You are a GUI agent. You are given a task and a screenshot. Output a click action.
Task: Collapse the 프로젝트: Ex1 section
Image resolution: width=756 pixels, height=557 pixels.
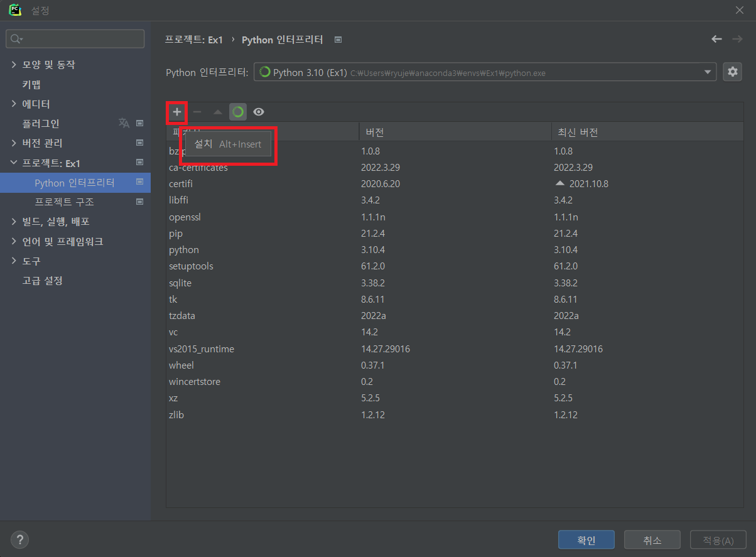point(14,163)
